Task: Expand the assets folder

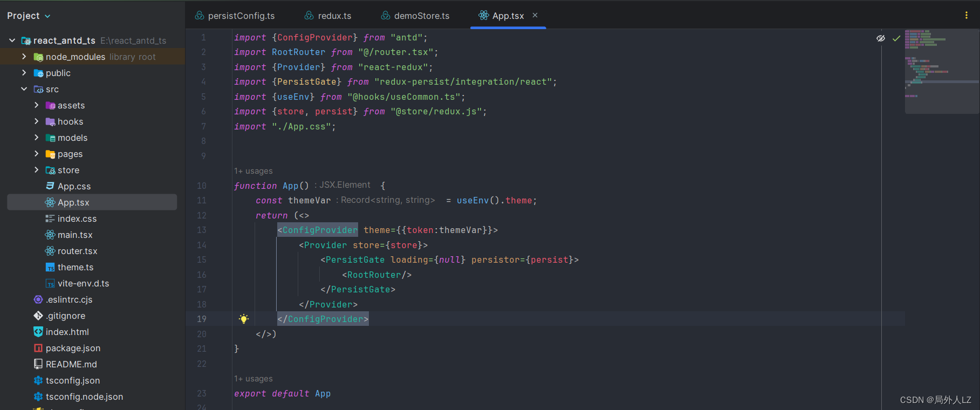Action: tap(36, 105)
